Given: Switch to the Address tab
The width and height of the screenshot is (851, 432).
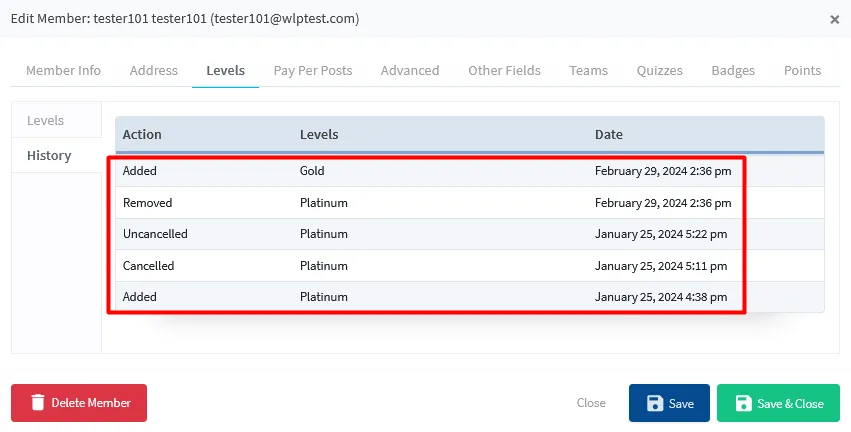Looking at the screenshot, I should tap(153, 70).
